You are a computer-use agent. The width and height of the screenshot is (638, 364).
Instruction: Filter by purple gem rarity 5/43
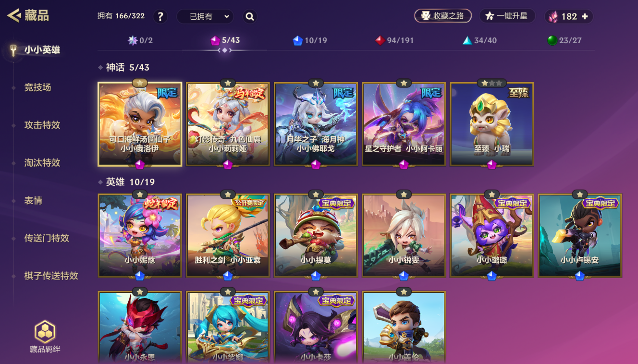click(x=225, y=40)
